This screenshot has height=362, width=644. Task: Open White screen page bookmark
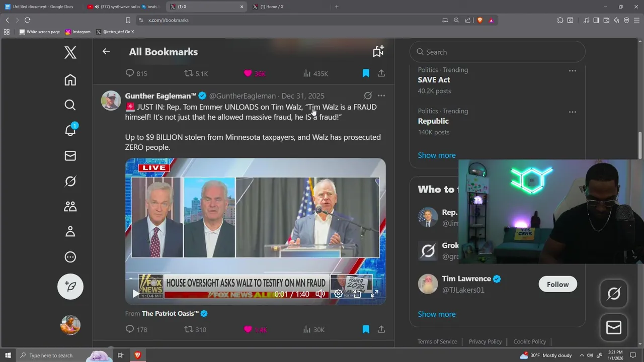(x=40, y=32)
